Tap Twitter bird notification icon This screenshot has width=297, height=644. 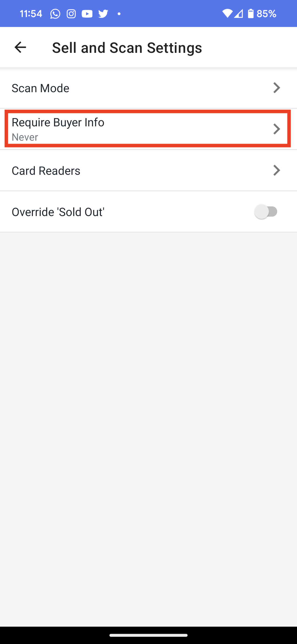pos(103,14)
